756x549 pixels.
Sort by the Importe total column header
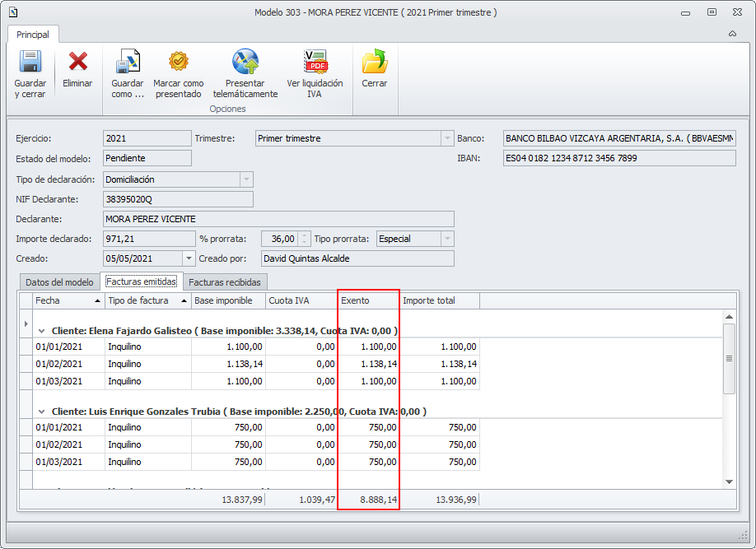[439, 300]
